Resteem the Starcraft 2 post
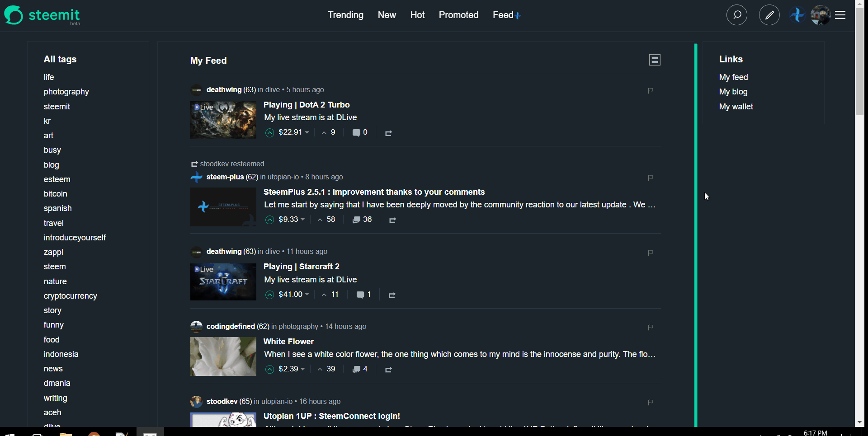This screenshot has height=436, width=868. 392,295
